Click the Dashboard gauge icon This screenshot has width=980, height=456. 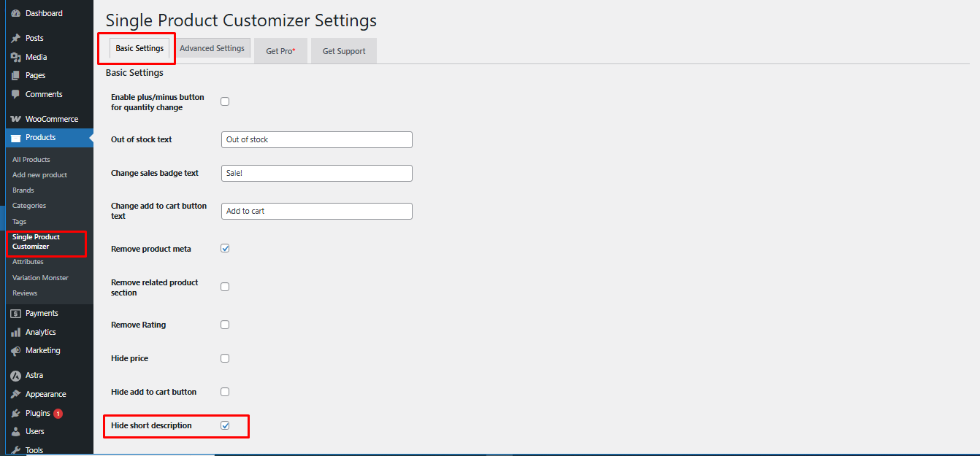click(15, 13)
